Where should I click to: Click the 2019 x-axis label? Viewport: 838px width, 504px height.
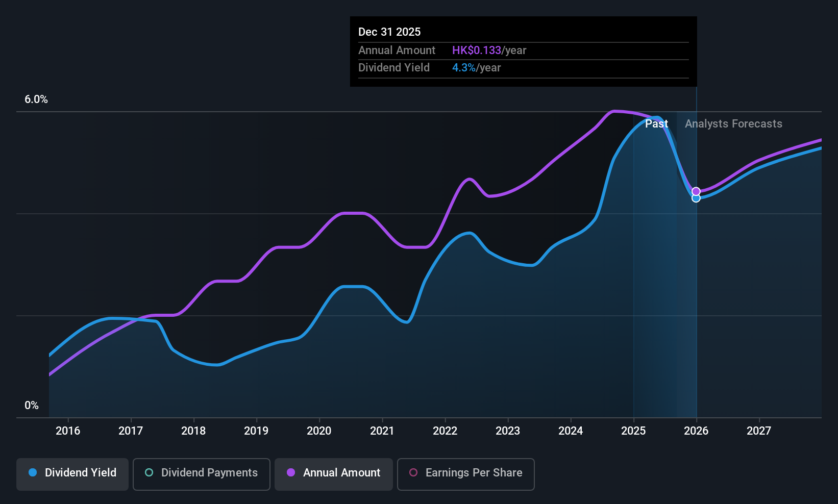pos(256,431)
